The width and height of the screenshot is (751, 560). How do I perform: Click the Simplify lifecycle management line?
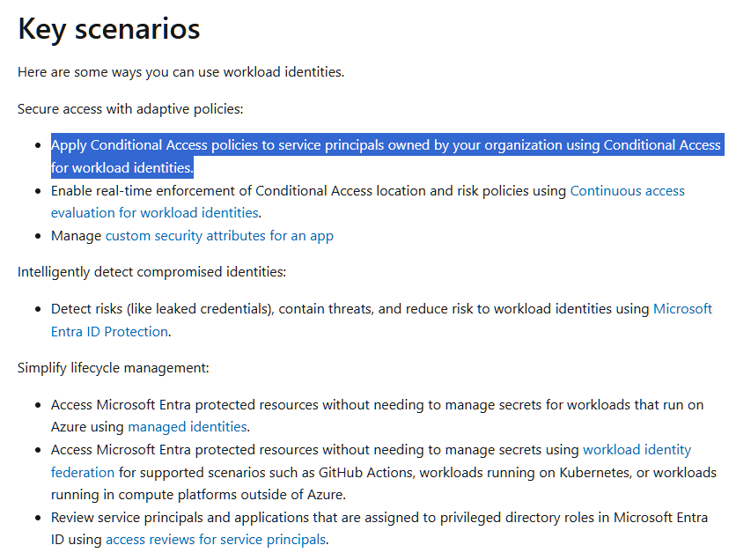coord(113,368)
